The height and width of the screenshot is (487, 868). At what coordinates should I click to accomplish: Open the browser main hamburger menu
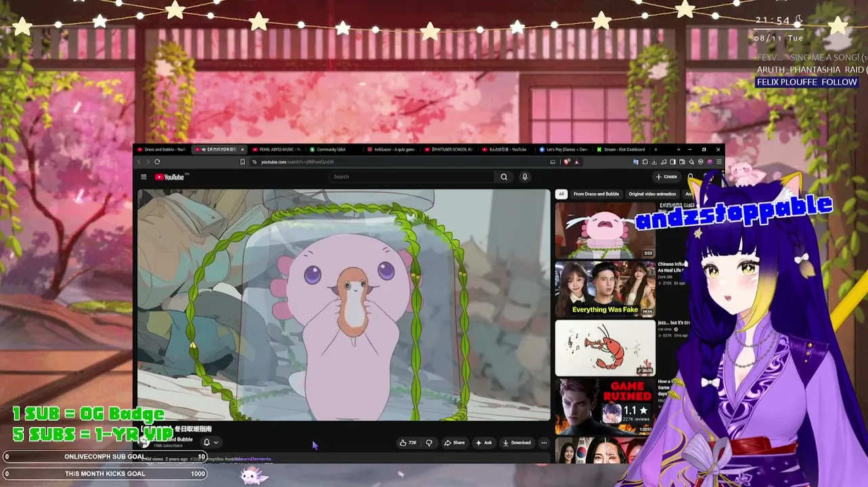pyautogui.click(x=718, y=162)
